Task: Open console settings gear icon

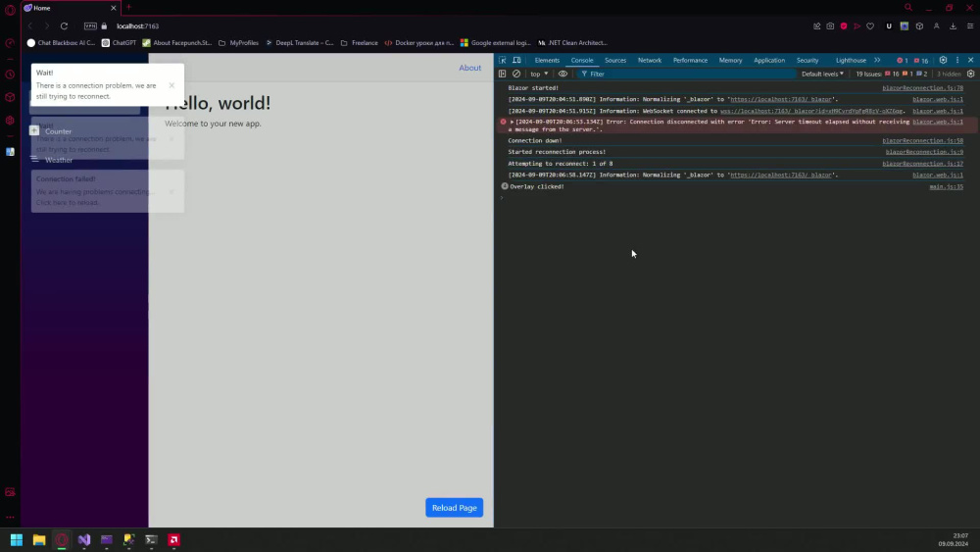Action: tap(970, 74)
